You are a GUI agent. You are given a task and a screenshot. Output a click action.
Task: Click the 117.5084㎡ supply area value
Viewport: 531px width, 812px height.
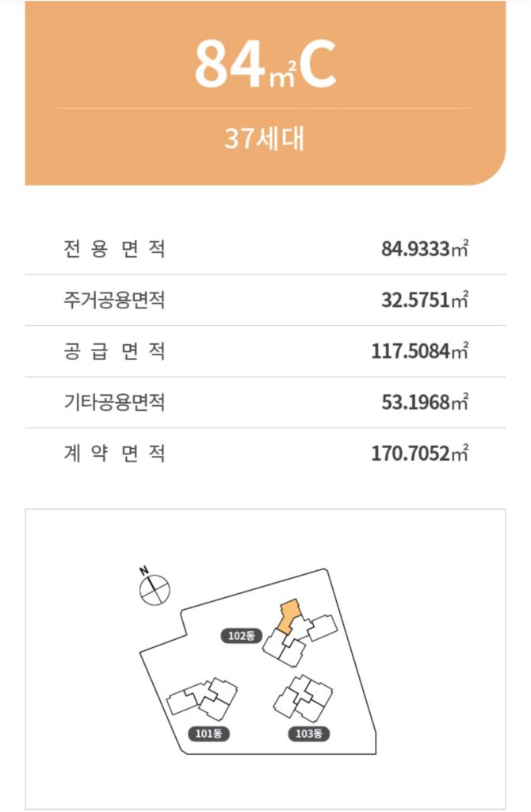420,351
